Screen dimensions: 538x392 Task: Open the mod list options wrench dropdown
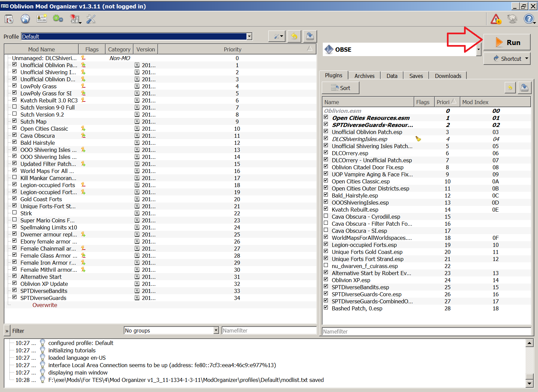(x=277, y=36)
